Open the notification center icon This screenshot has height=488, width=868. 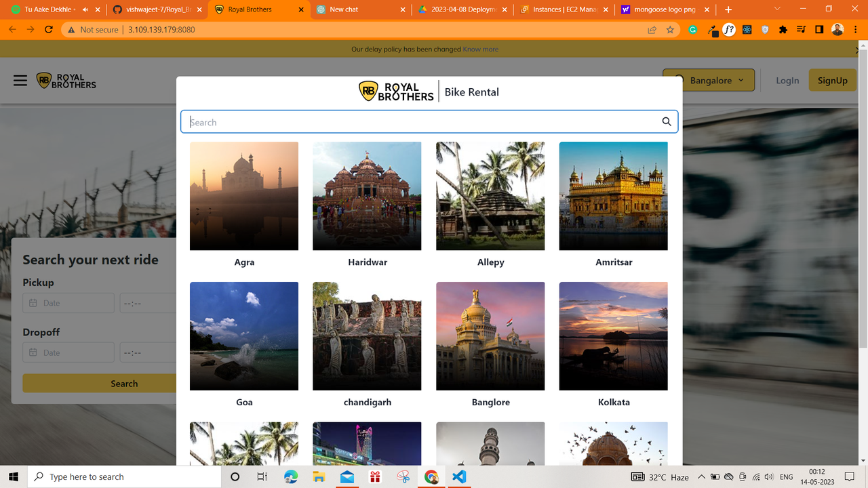850,477
